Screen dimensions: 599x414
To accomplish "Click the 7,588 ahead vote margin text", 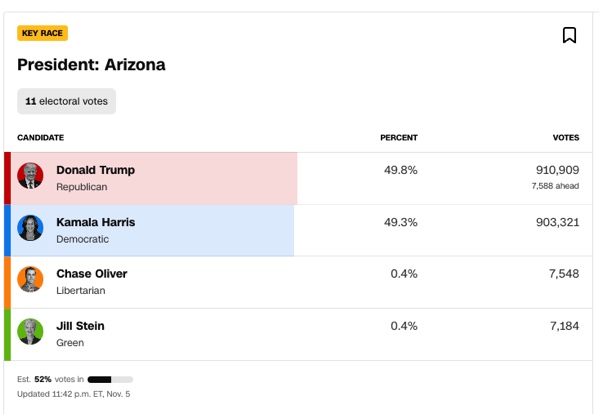I will tap(555, 186).
